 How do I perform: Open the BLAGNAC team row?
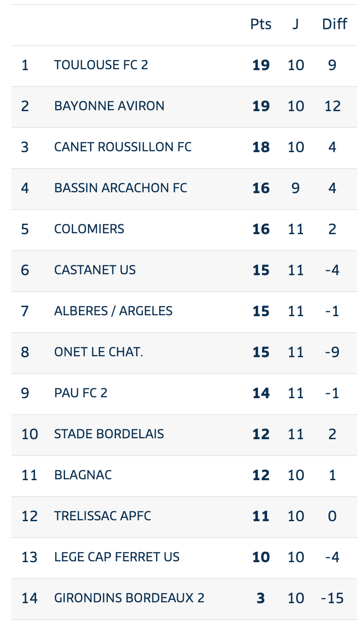(184, 476)
